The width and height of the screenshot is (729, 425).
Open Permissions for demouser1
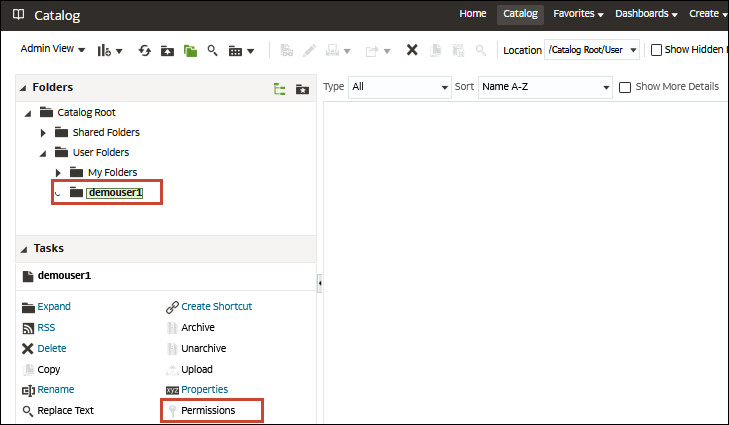pyautogui.click(x=208, y=410)
